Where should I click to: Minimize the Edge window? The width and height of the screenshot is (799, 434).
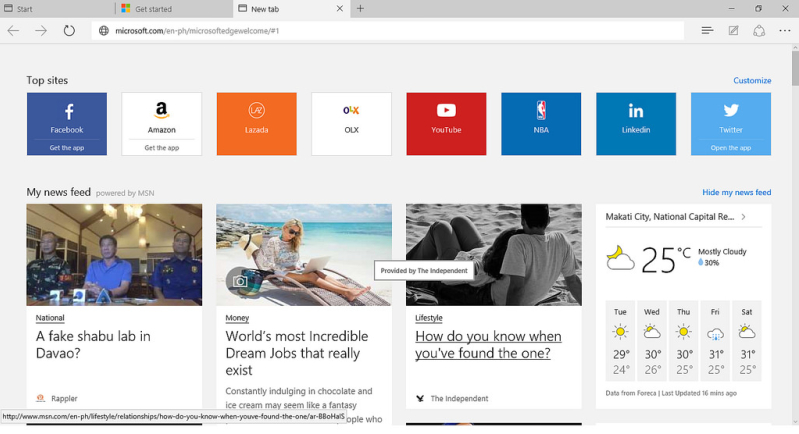coord(732,9)
